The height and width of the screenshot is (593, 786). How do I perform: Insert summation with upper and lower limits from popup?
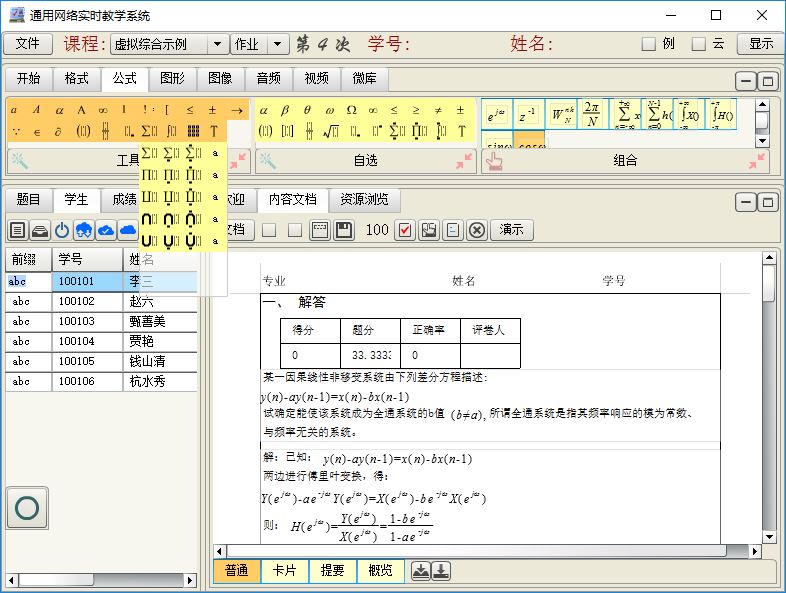[x=193, y=153]
